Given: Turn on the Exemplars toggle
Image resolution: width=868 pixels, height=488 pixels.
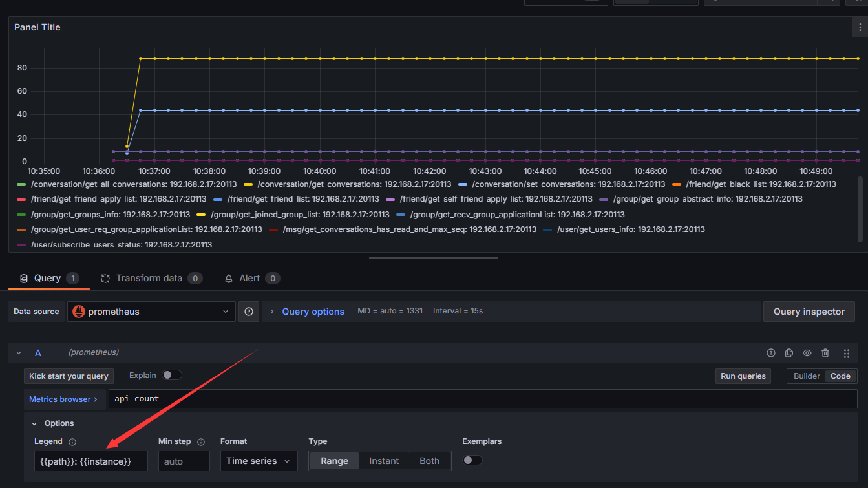Looking at the screenshot, I should pos(472,460).
